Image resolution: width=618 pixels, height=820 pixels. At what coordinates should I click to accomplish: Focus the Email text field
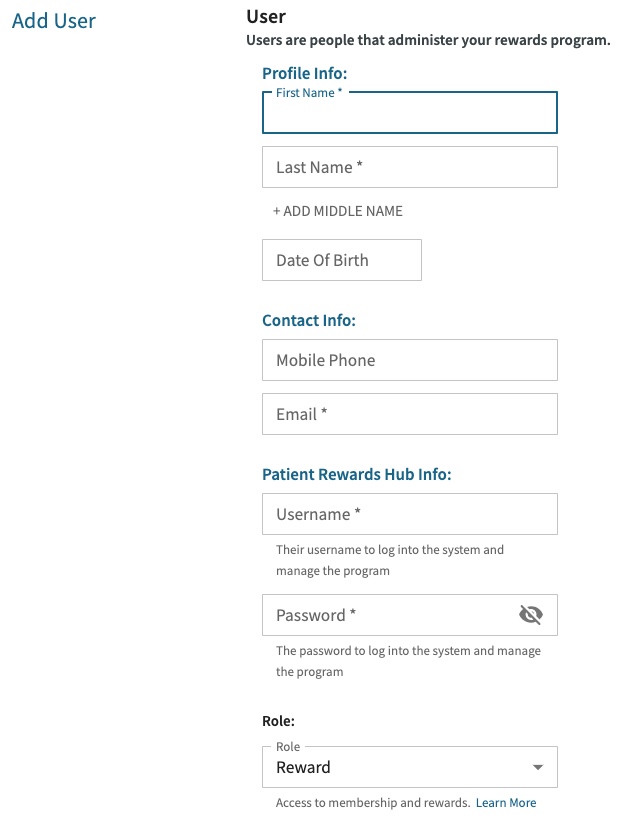(409, 414)
